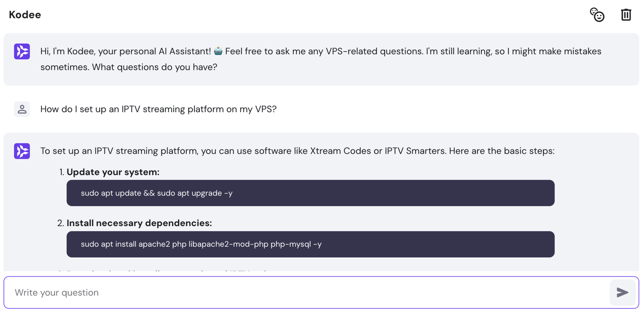
Task: Click the Kodee avatar on the IPTV response
Action: coord(22,151)
